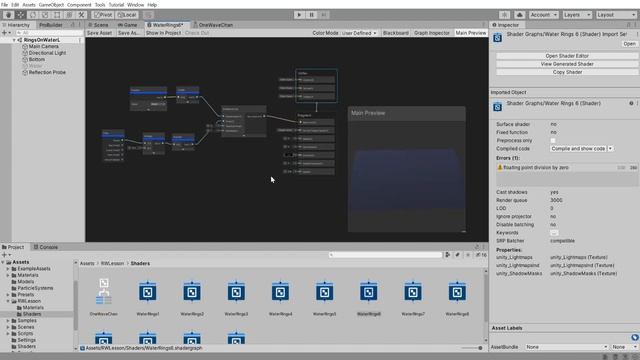
Task: Open the OneWaveClean sub graph asset
Action: [104, 297]
